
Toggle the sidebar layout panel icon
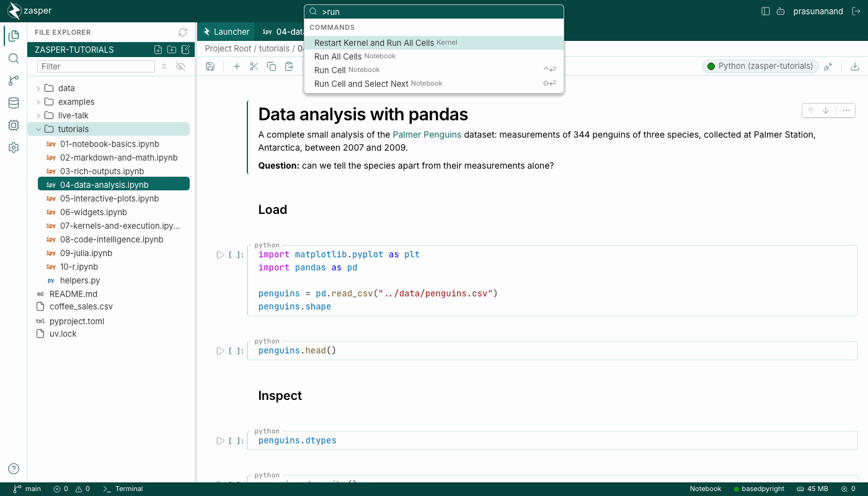point(766,11)
